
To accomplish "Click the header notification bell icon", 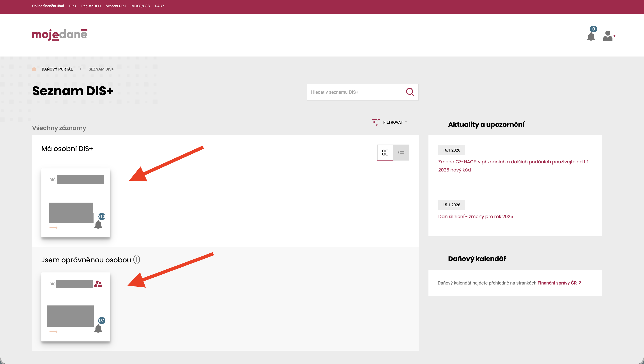I will click(x=591, y=37).
